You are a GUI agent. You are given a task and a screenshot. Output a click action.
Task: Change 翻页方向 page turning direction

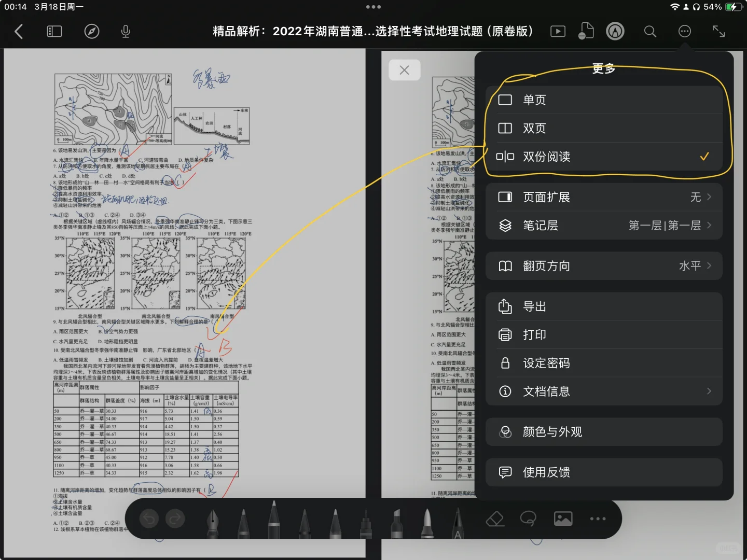[x=604, y=266]
